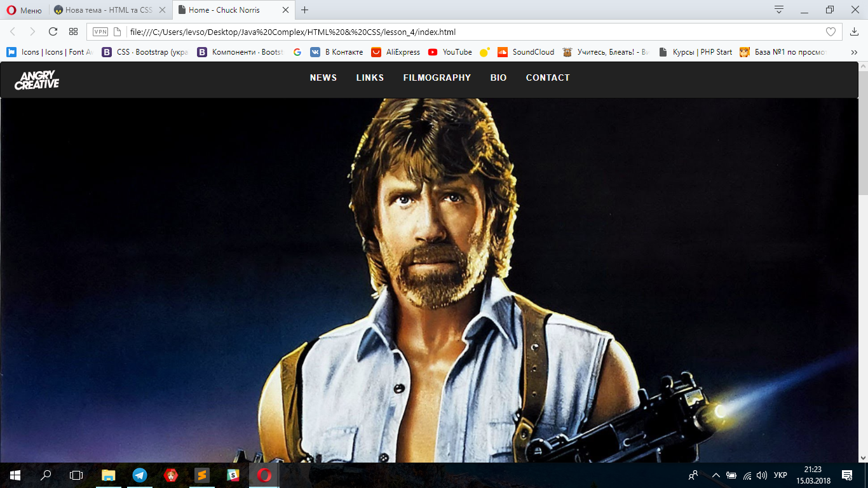Open Slack from the taskbar
Screen dimensions: 868x488
tap(233, 475)
